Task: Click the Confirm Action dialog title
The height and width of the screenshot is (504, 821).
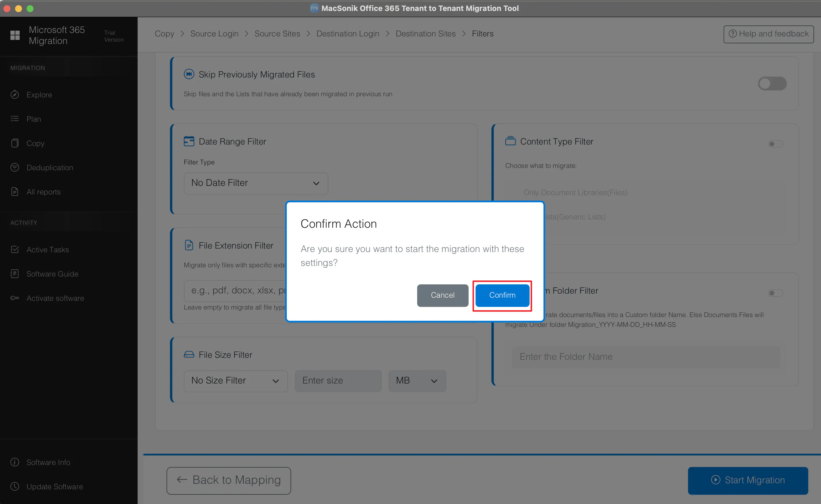Action: (338, 224)
